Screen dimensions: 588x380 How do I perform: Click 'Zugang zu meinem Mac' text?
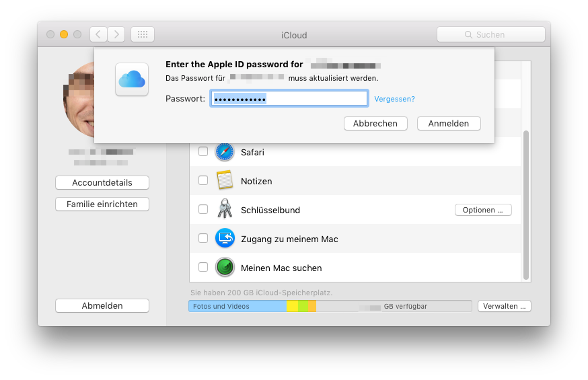[289, 239]
